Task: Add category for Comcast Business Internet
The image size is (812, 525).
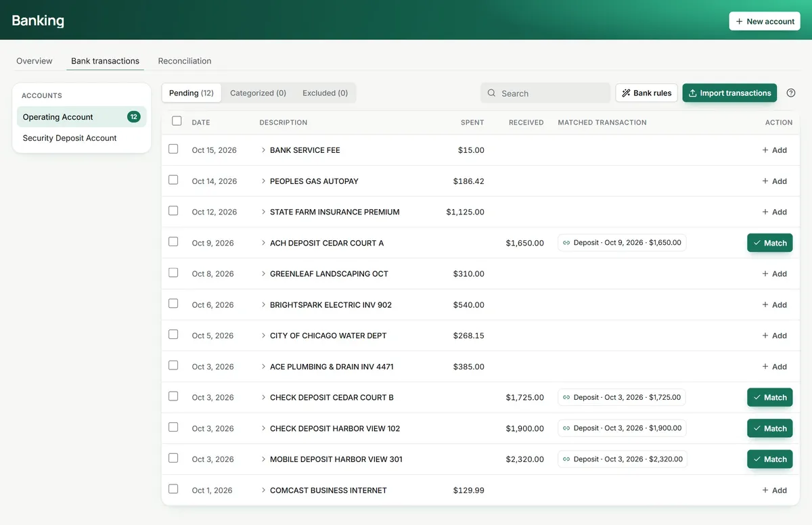Action: click(x=775, y=490)
